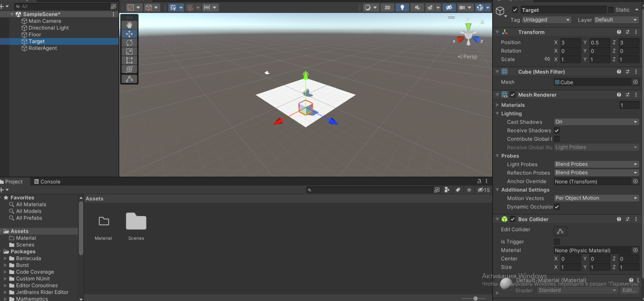Open the Cast Shadows dropdown

[x=597, y=122]
